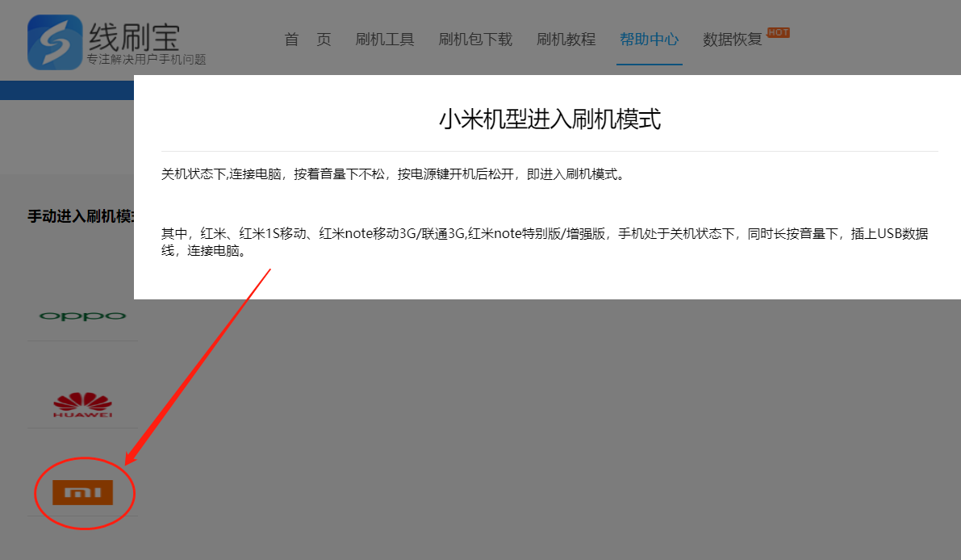The width and height of the screenshot is (961, 560).
Task: Click the paragraph starting with 关机状态下
Action: [x=393, y=174]
